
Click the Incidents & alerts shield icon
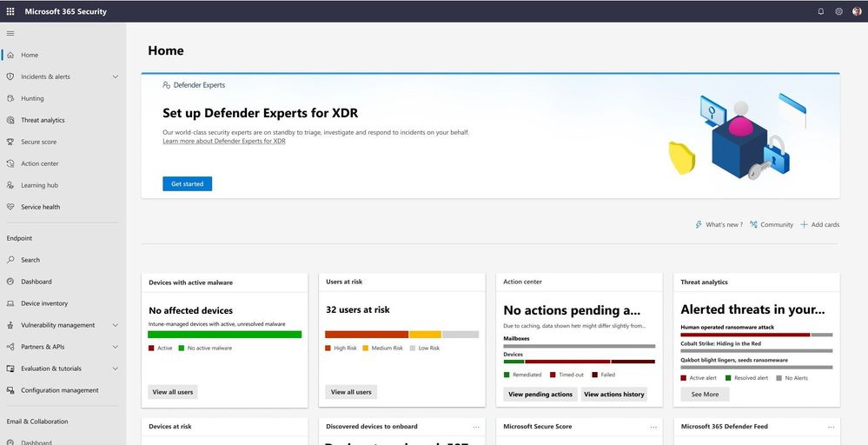click(10, 76)
